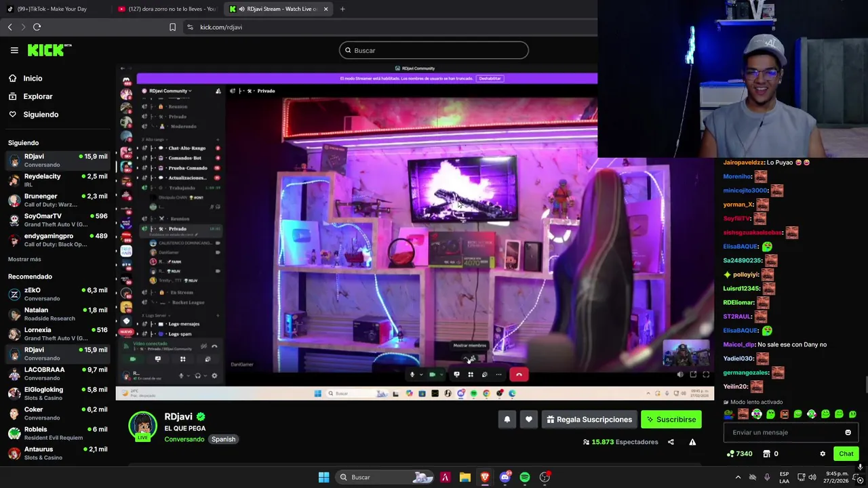Click the Spanish language tag
The height and width of the screenshot is (488, 868).
pos(223,439)
